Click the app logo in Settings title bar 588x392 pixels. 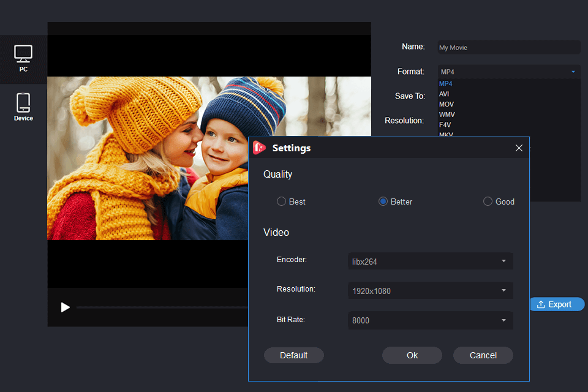click(x=259, y=148)
